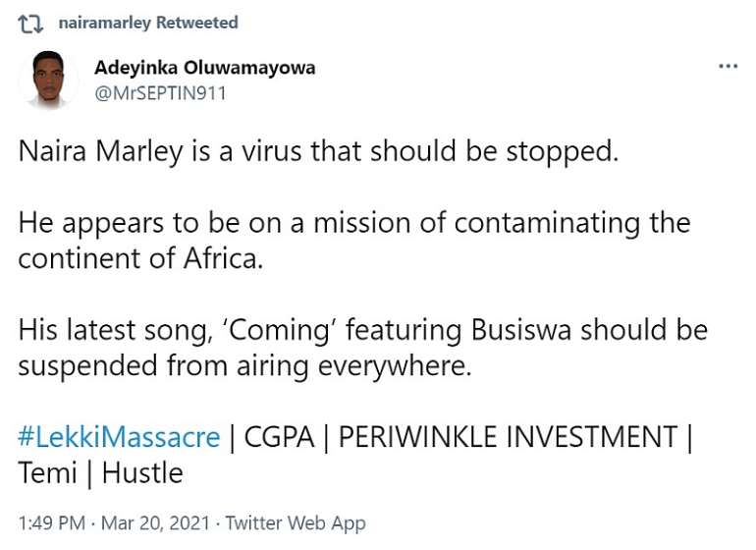This screenshot has width=756, height=550.
Task: Open the nairamarley Retweeted link
Action: (x=148, y=23)
